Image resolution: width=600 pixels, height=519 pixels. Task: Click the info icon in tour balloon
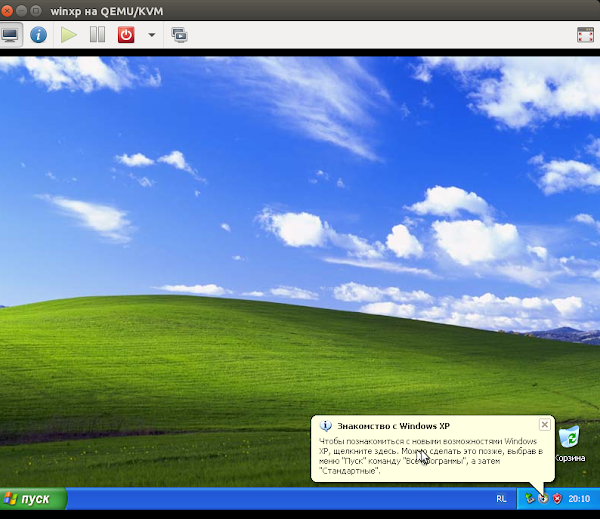(x=326, y=426)
